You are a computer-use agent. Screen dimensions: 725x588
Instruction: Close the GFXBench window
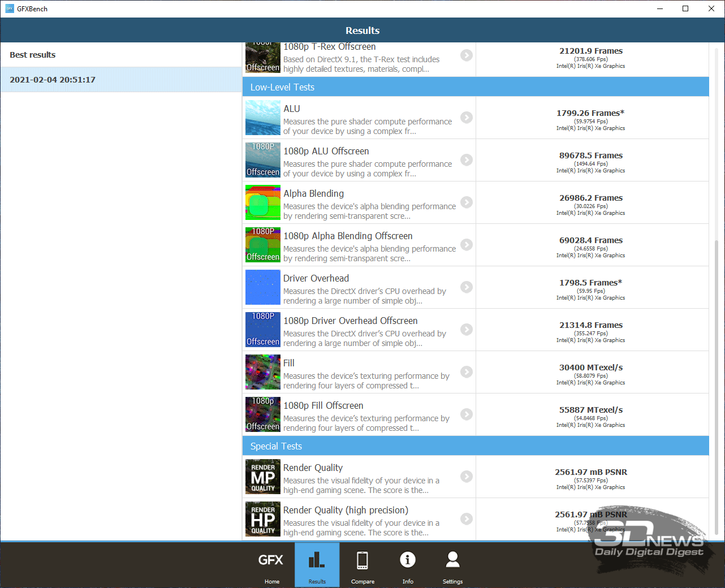coord(711,8)
